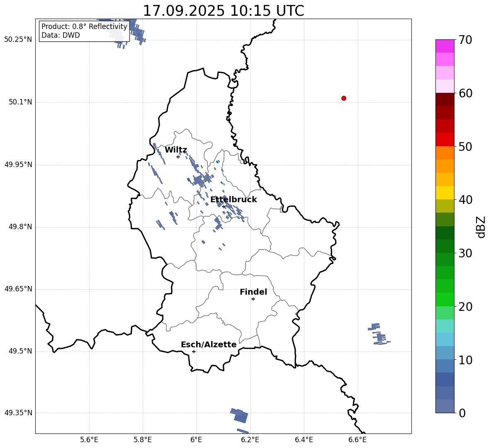Click the radar echo patch near 49.35°N
491x448 pixels.
click(240, 416)
